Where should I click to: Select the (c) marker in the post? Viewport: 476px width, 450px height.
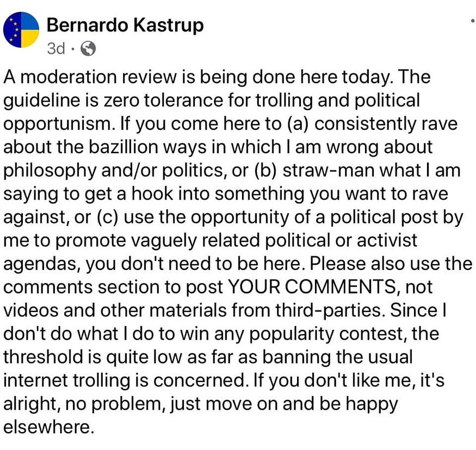[x=108, y=217]
